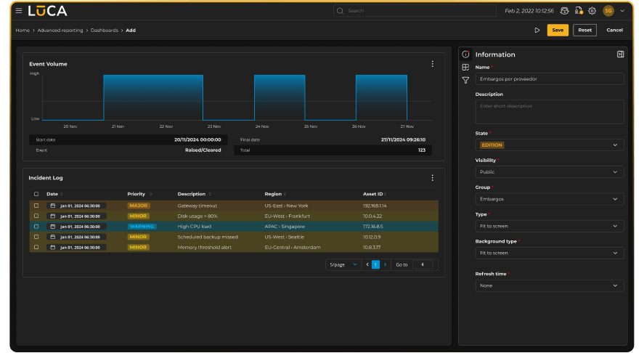Open the hamburger menu beside LUCA logo
Image resolution: width=644 pixels, height=353 pixels.
[x=19, y=11]
